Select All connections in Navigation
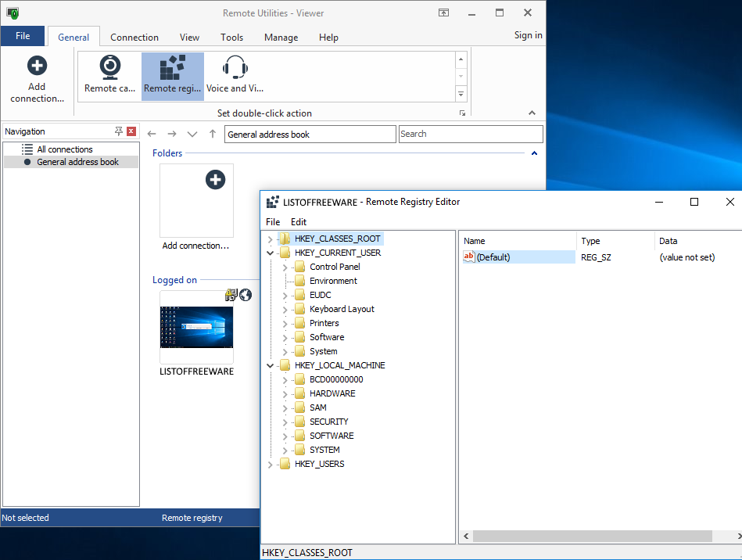 pyautogui.click(x=65, y=149)
